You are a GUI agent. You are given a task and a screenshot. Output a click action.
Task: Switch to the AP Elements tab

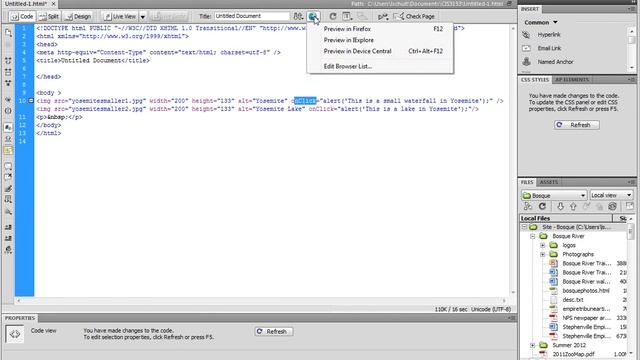[572, 80]
